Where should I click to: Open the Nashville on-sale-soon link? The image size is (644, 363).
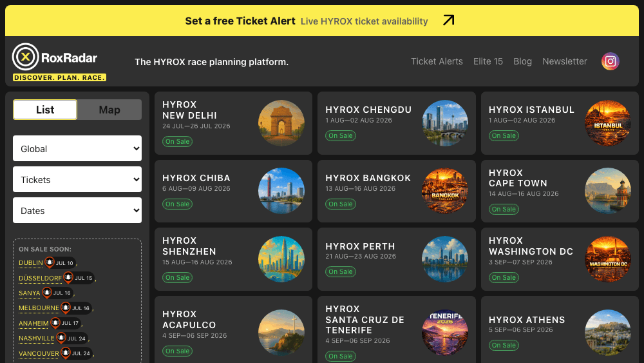[x=37, y=338]
